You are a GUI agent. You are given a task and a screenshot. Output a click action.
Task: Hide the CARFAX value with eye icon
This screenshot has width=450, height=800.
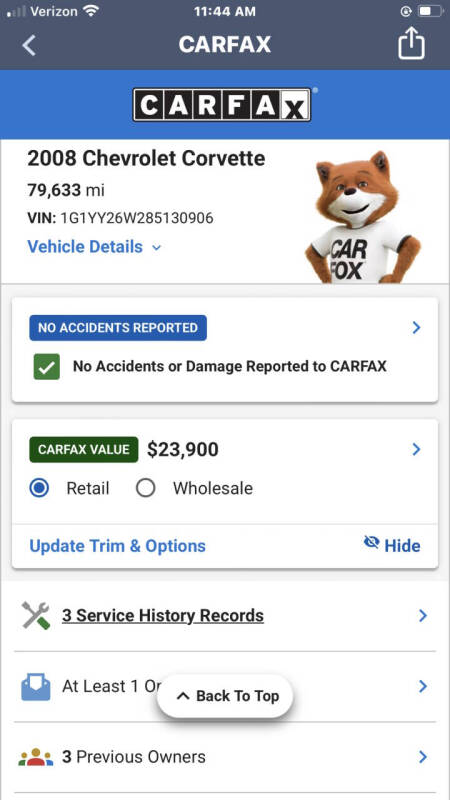pos(392,545)
